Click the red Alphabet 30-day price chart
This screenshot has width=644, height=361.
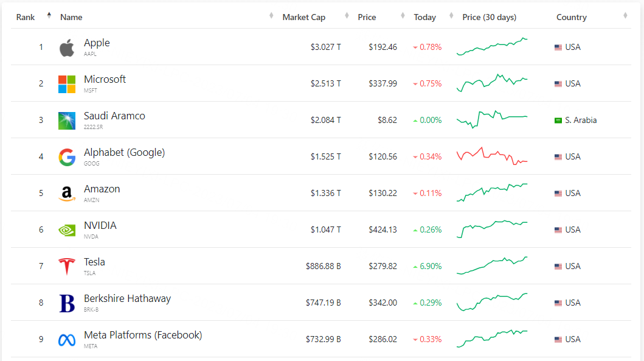pyautogui.click(x=492, y=156)
